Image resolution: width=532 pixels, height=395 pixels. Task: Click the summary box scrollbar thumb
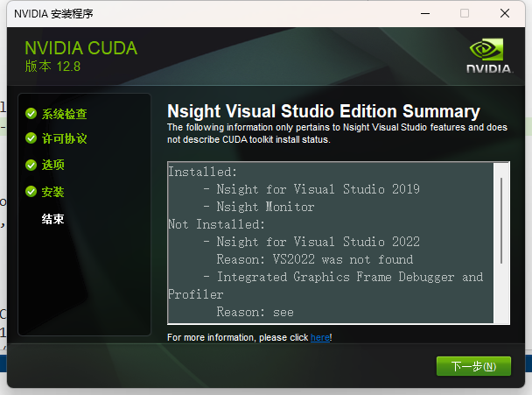pos(501,221)
